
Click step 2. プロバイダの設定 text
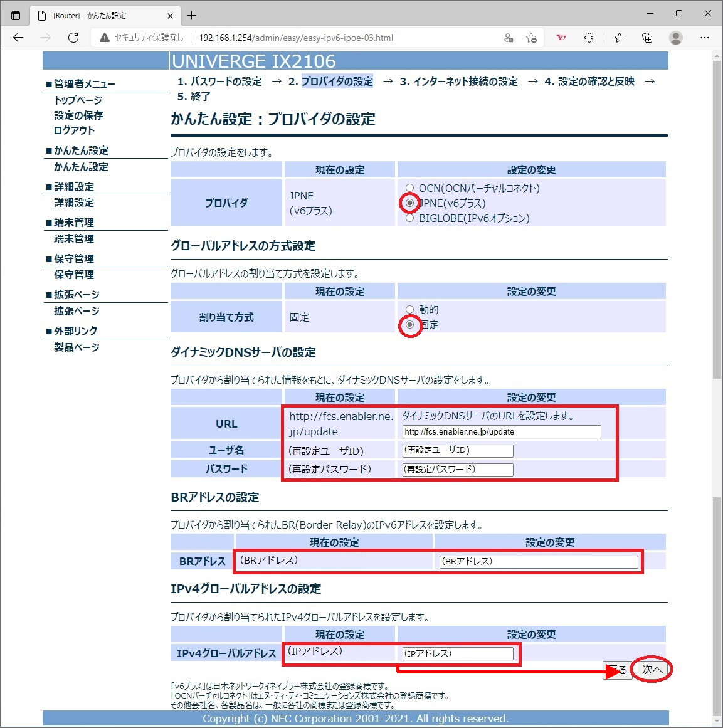click(x=330, y=82)
